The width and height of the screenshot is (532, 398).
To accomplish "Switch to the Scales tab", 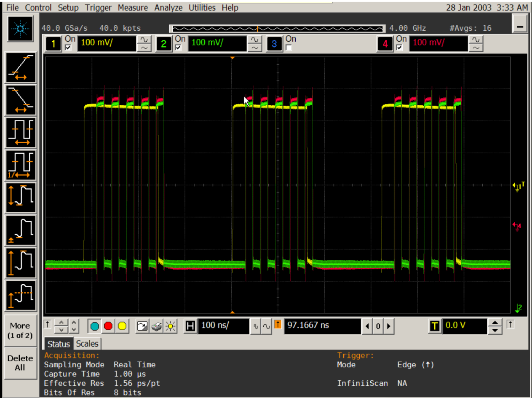I will pyautogui.click(x=87, y=344).
